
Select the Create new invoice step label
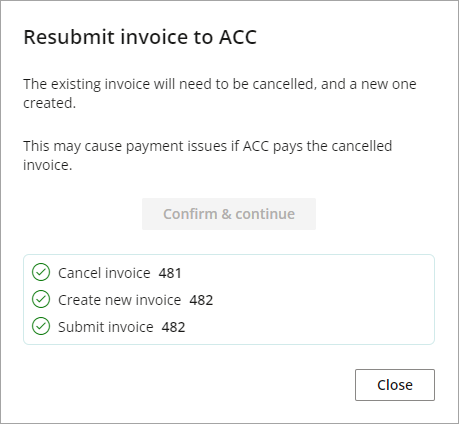click(x=120, y=300)
